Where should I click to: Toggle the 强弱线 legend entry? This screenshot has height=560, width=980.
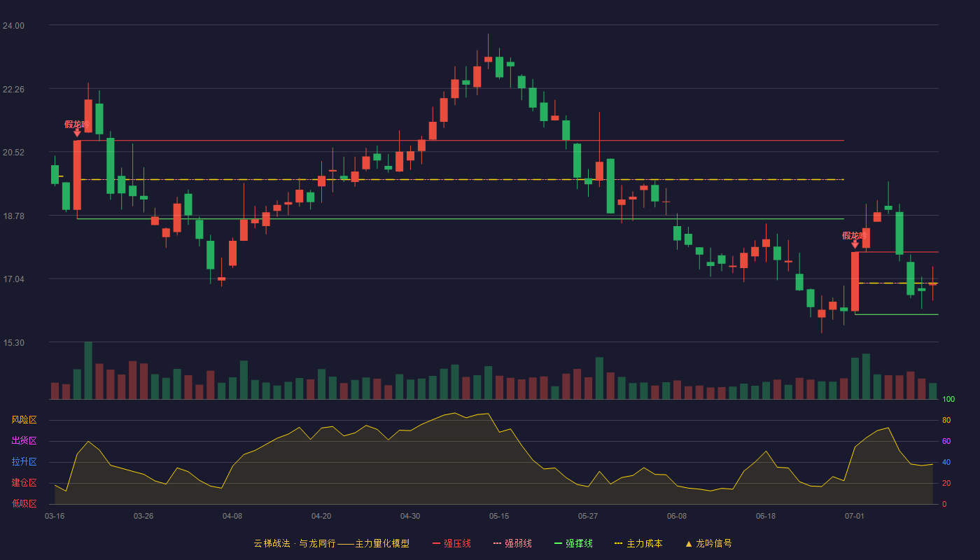click(x=512, y=543)
